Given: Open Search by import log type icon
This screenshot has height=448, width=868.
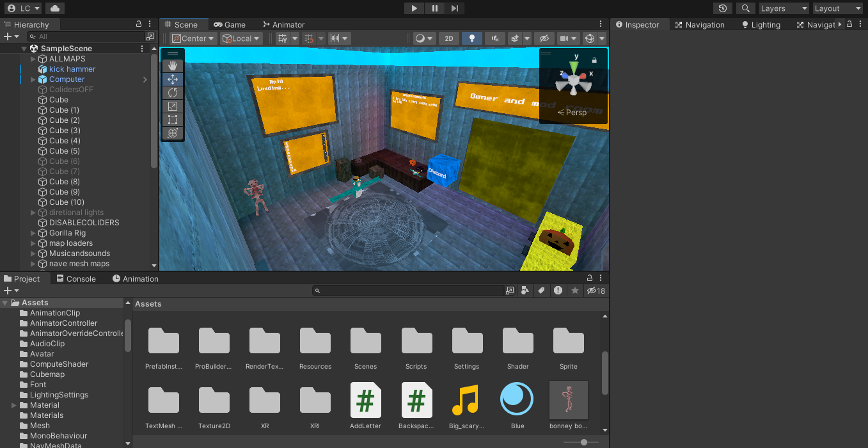Looking at the screenshot, I should tap(558, 291).
